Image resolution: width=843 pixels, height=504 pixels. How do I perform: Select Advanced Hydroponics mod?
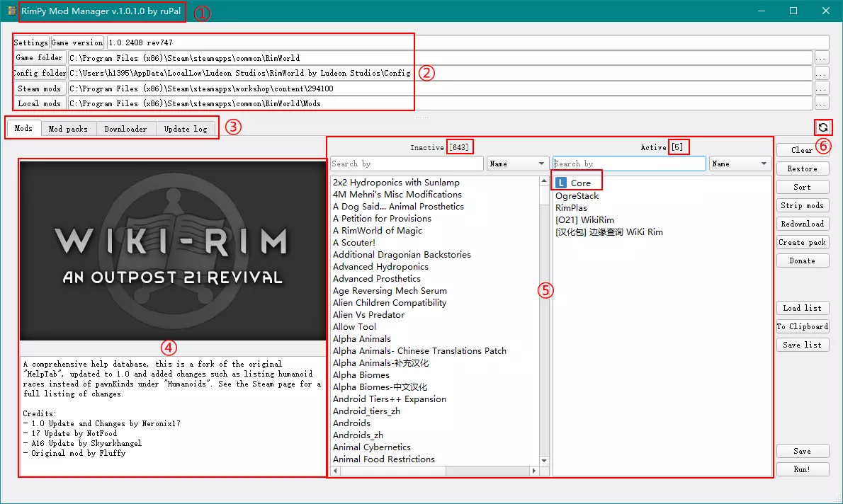coord(380,266)
